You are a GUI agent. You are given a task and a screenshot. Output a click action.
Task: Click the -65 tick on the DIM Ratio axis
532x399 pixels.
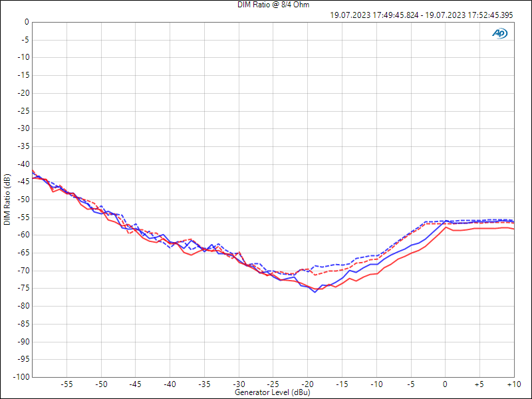(23, 253)
